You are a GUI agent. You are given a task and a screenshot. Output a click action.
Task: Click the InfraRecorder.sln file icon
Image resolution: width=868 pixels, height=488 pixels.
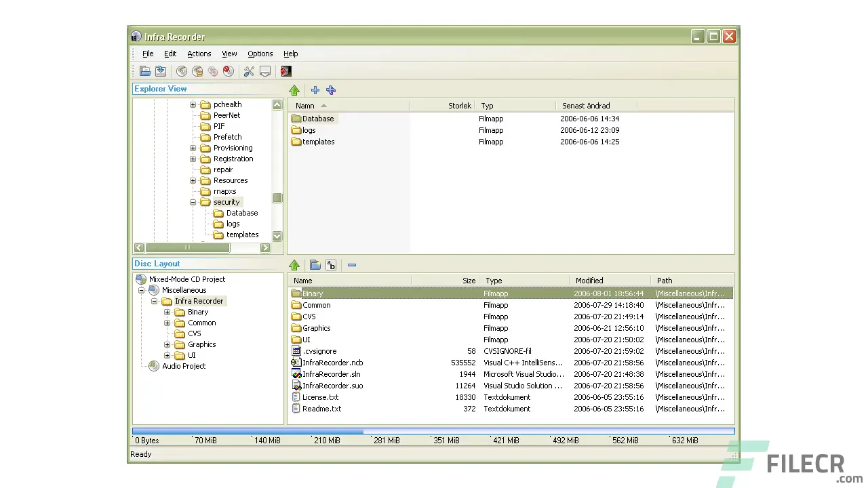[x=296, y=374]
